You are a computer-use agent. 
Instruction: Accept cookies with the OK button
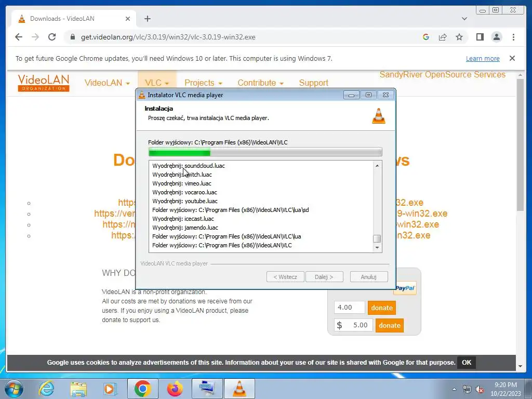click(466, 362)
